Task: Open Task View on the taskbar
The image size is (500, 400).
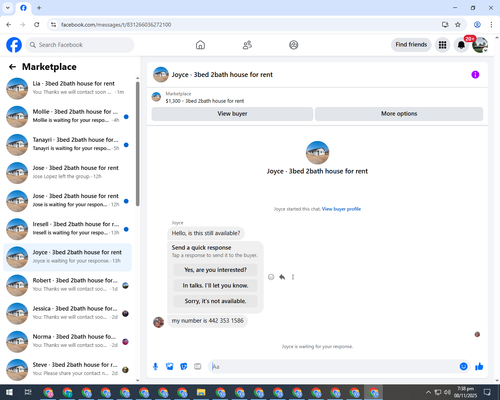Action: coord(28,392)
